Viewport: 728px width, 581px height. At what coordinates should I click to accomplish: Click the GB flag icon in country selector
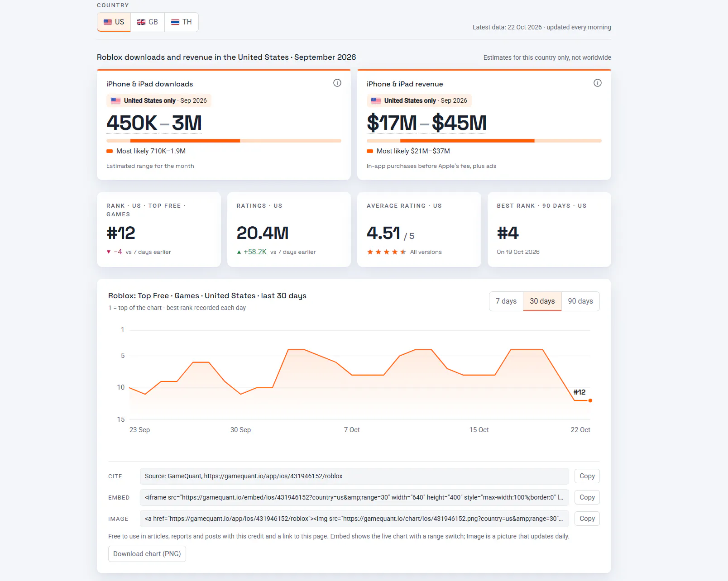click(141, 22)
